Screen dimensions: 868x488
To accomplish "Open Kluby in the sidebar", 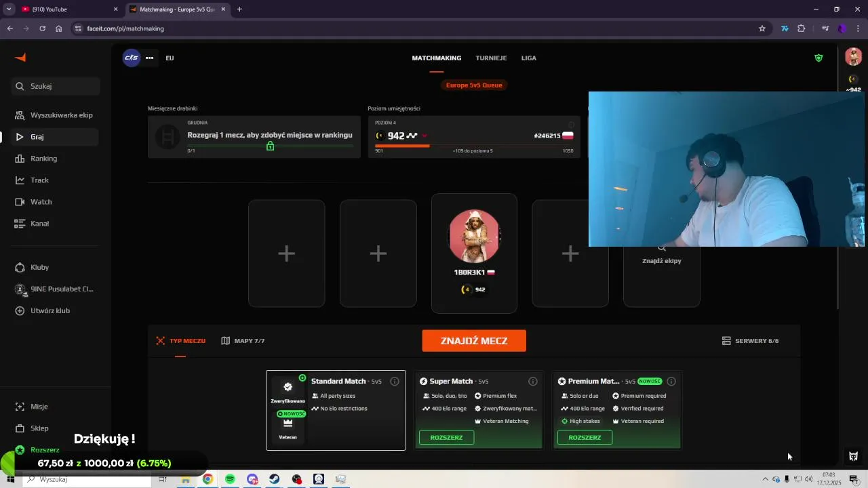I will point(56,267).
